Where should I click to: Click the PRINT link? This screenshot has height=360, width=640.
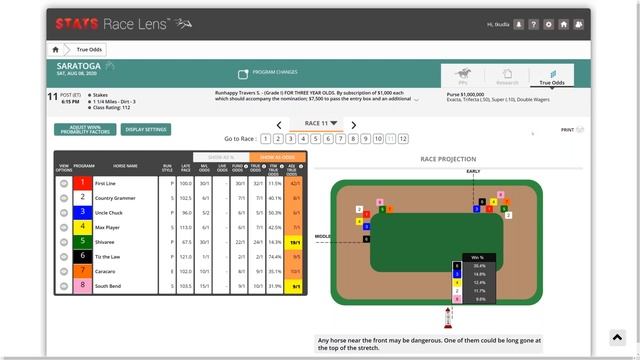pos(567,130)
